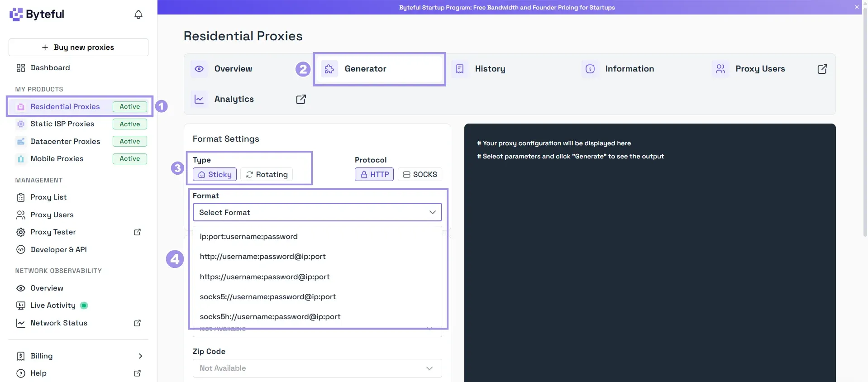Pick http://username:password@ip:port format option

[x=317, y=257]
